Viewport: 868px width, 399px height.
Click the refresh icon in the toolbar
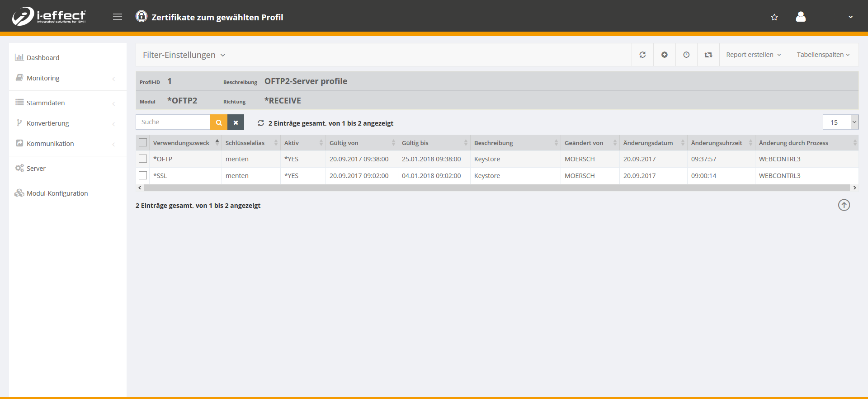click(642, 55)
